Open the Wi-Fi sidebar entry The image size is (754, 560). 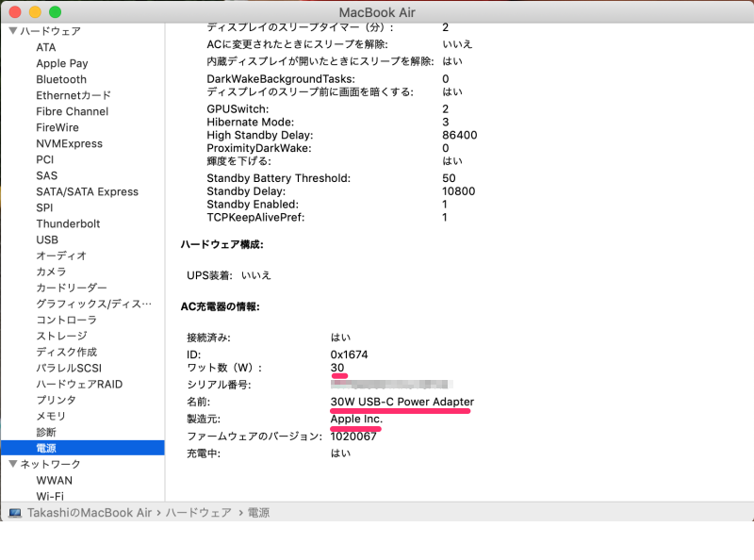coord(50,496)
